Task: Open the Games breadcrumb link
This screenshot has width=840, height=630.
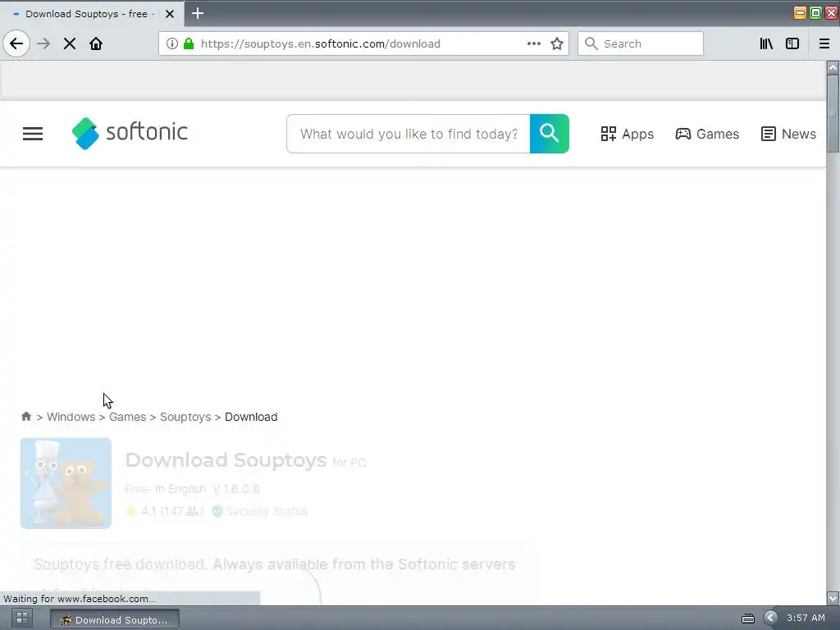Action: [x=127, y=417]
